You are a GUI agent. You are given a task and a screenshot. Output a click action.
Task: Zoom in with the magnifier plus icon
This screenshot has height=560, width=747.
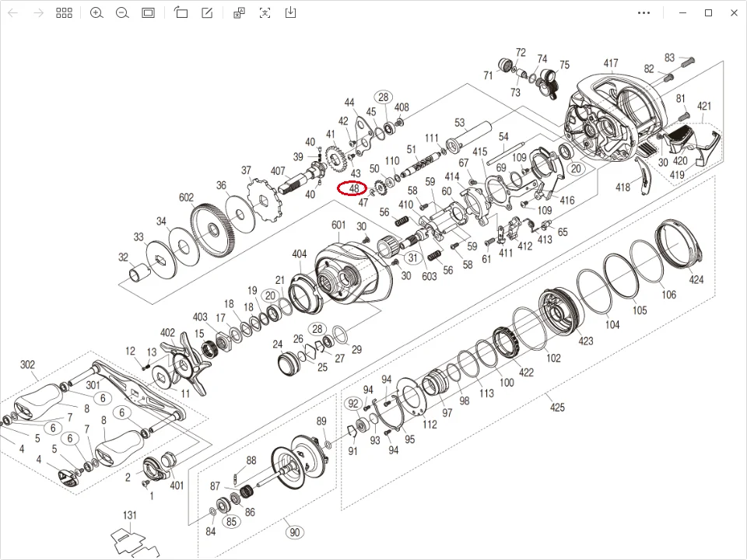coord(96,13)
